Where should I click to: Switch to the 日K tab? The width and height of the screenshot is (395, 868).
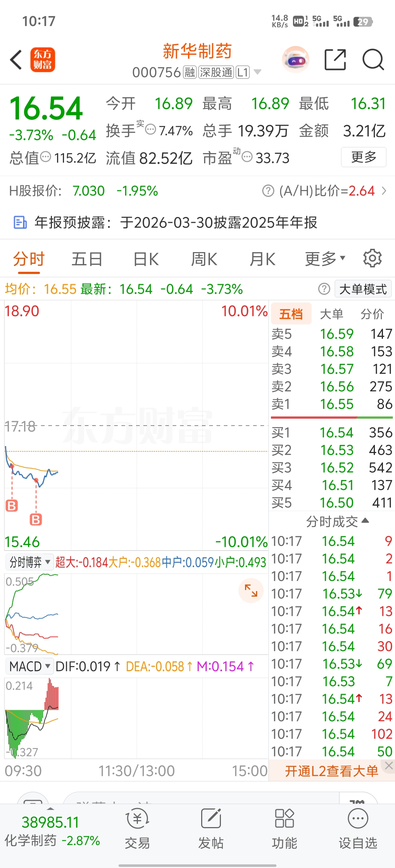click(x=146, y=259)
